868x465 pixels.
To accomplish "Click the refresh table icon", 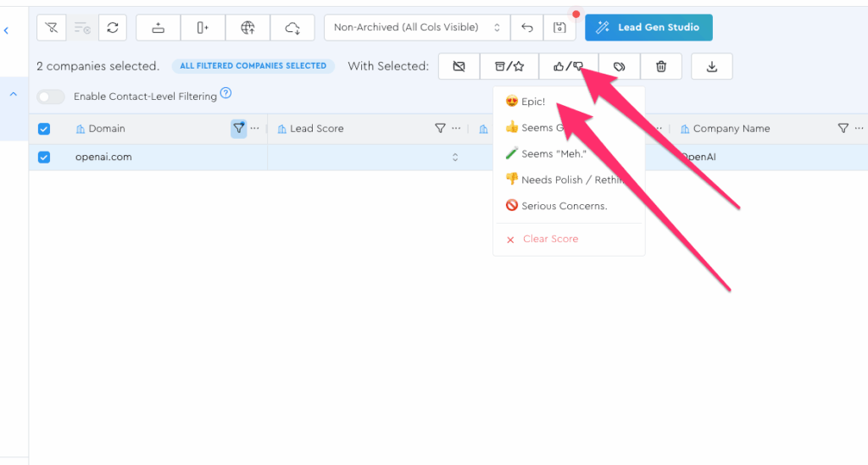I will (112, 28).
